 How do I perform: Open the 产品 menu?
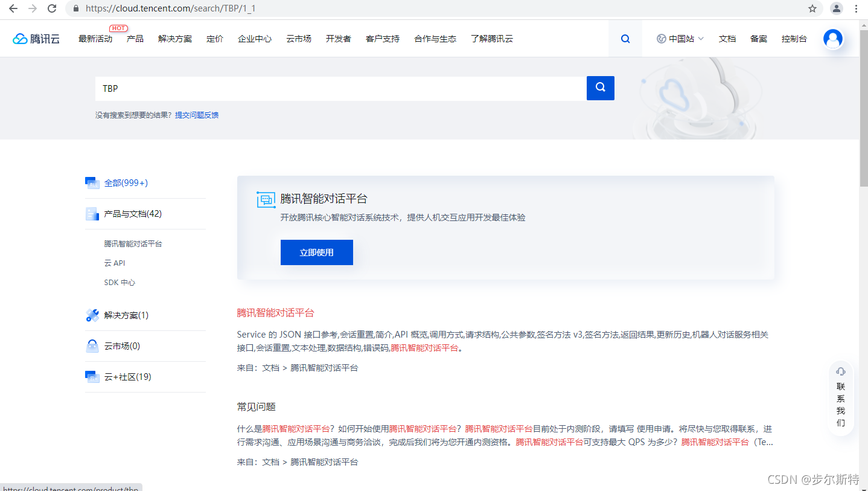point(135,39)
